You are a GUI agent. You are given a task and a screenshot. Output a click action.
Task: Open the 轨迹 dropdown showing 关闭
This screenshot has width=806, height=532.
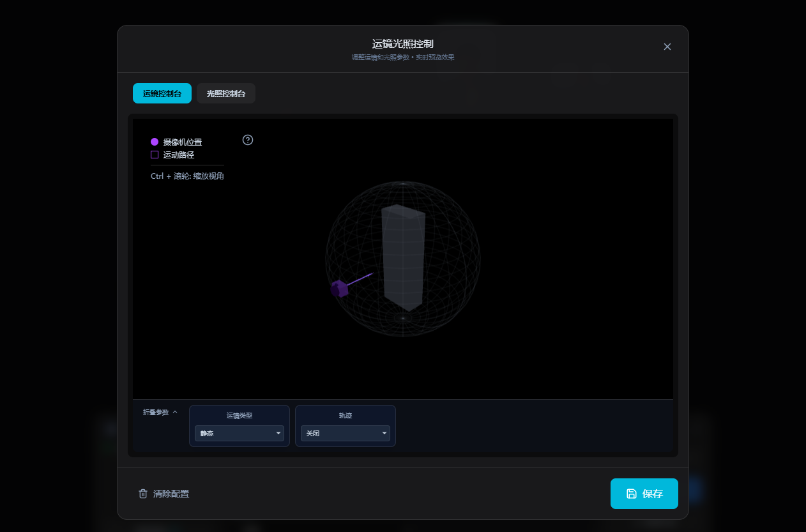346,434
